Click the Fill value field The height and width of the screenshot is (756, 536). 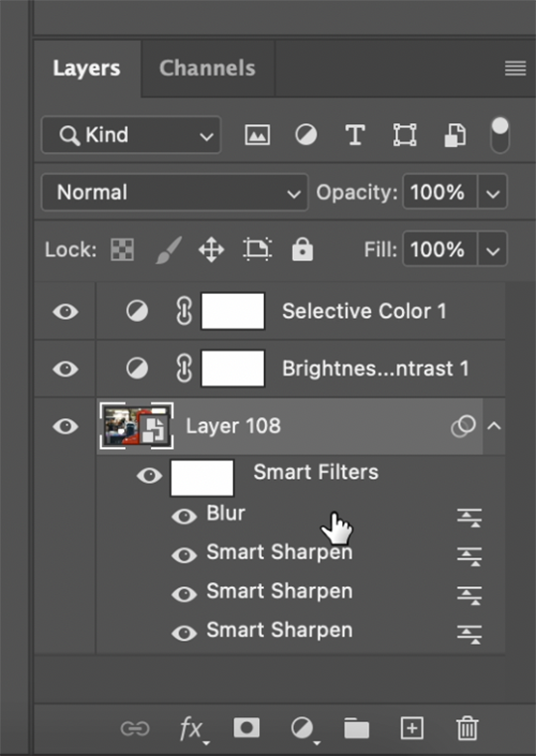click(439, 249)
